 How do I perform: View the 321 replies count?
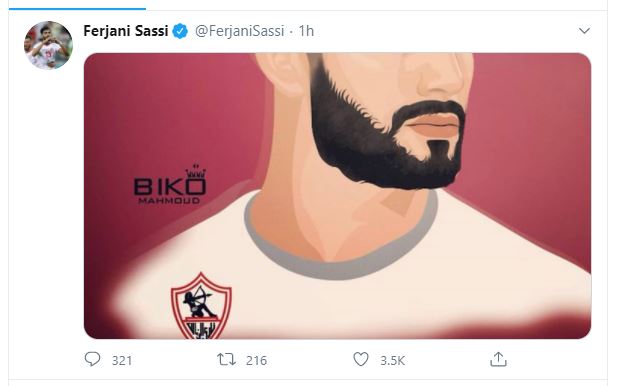coord(122,360)
